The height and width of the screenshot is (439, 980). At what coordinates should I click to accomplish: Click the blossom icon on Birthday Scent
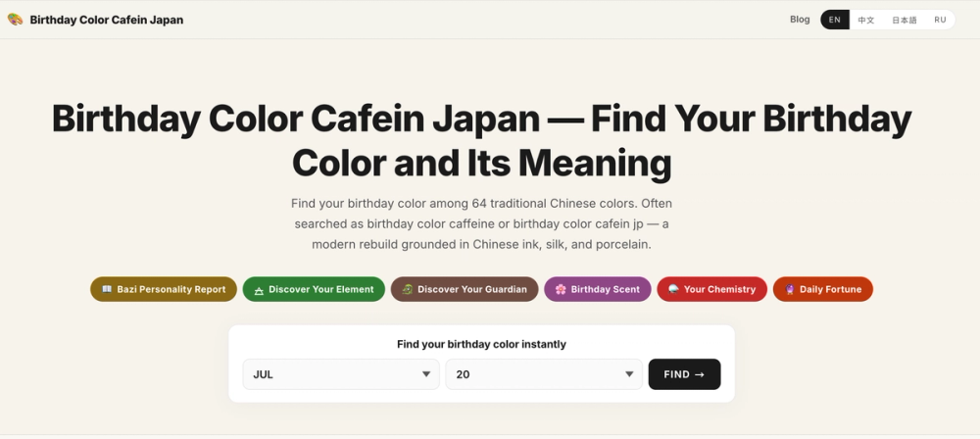(561, 289)
